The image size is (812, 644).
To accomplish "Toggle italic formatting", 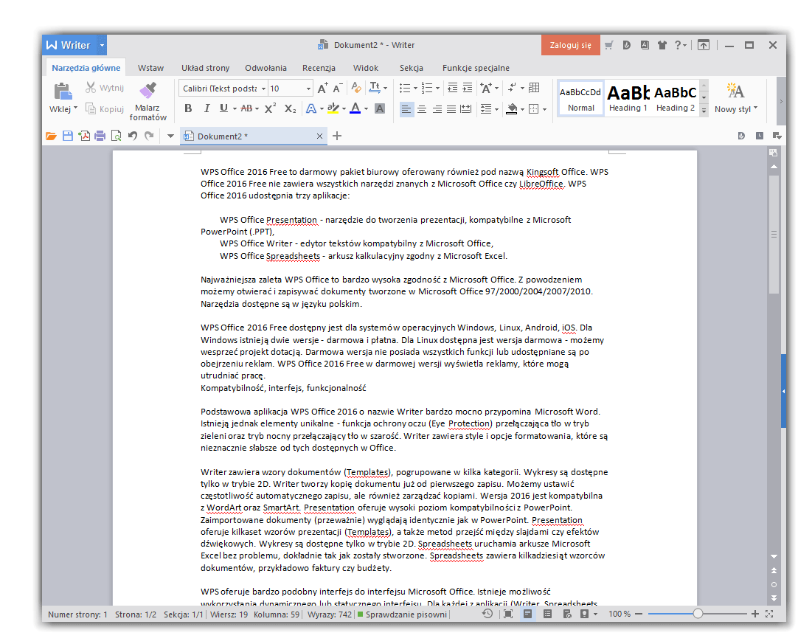I will [207, 108].
